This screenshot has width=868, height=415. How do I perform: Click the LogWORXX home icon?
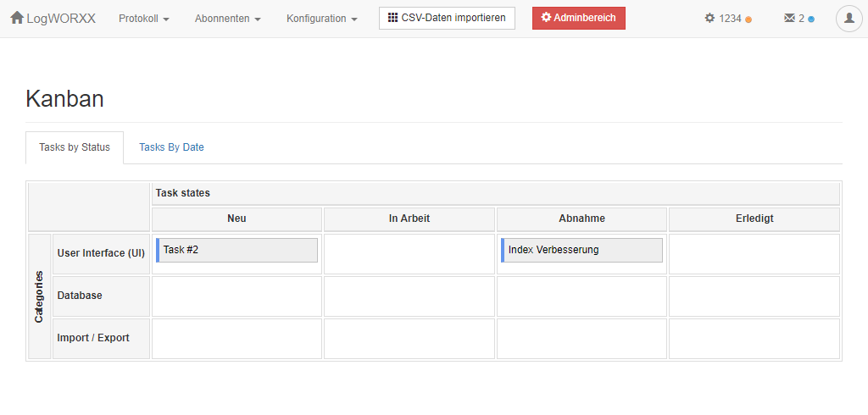tap(17, 18)
